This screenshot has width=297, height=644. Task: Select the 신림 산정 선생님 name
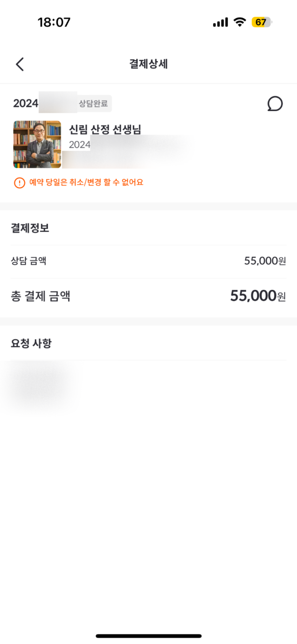pyautogui.click(x=105, y=129)
